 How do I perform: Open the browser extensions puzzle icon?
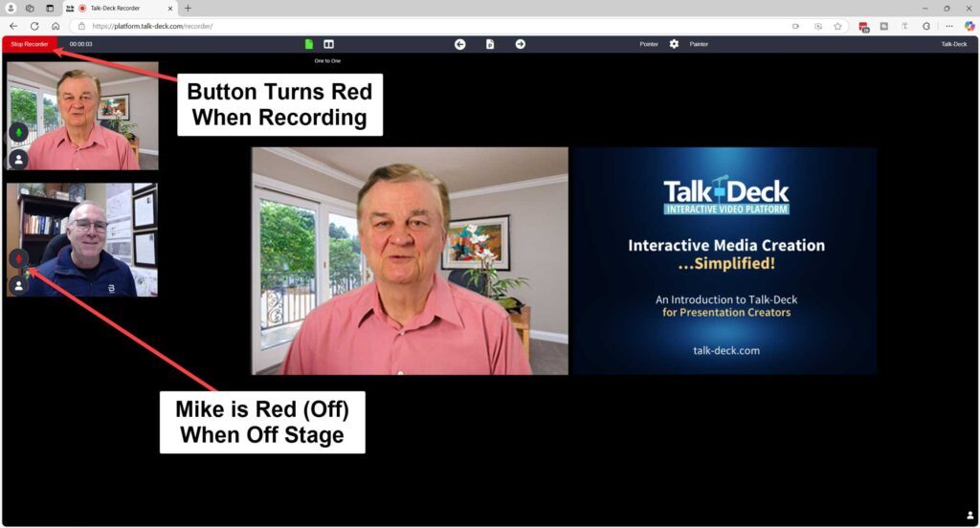click(926, 26)
